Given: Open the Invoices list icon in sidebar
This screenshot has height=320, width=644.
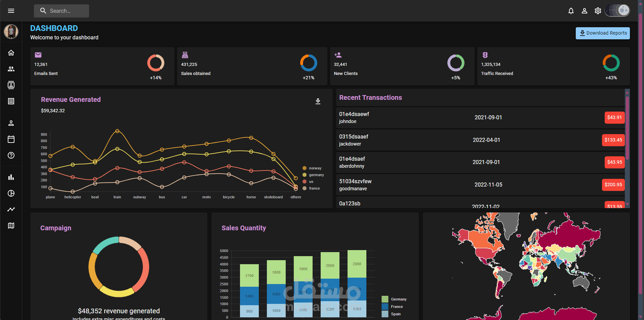Looking at the screenshot, I should [11, 101].
